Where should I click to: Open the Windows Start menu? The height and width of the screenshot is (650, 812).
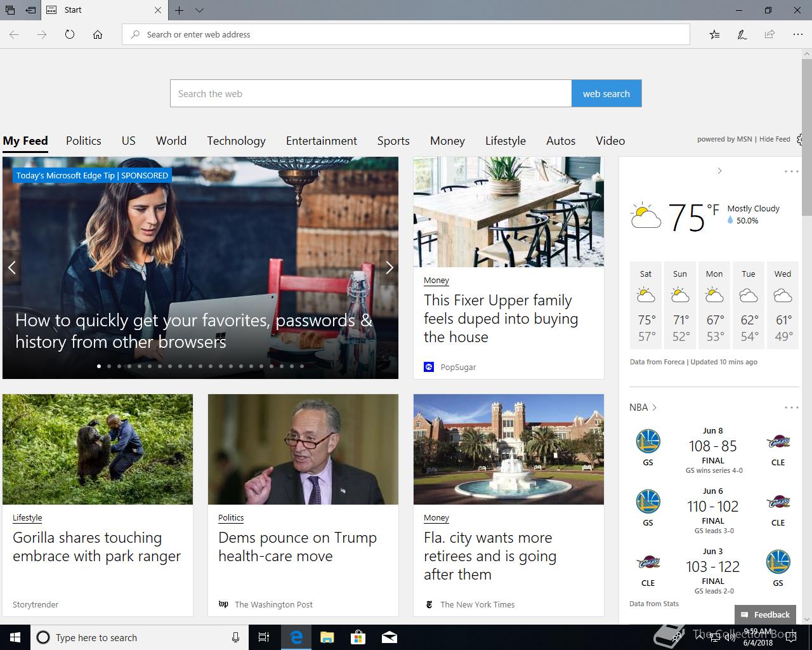tap(15, 637)
